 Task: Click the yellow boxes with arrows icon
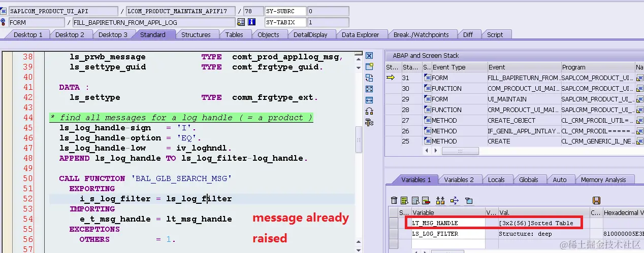click(x=440, y=201)
